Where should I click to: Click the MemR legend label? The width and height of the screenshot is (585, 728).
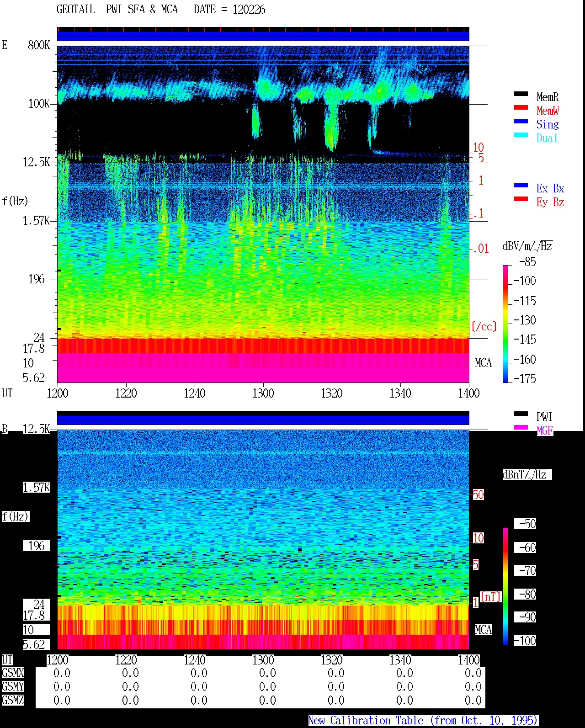(x=548, y=97)
